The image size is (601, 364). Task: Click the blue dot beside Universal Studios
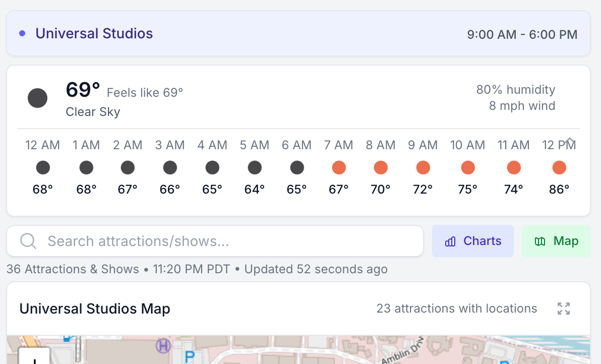22,34
